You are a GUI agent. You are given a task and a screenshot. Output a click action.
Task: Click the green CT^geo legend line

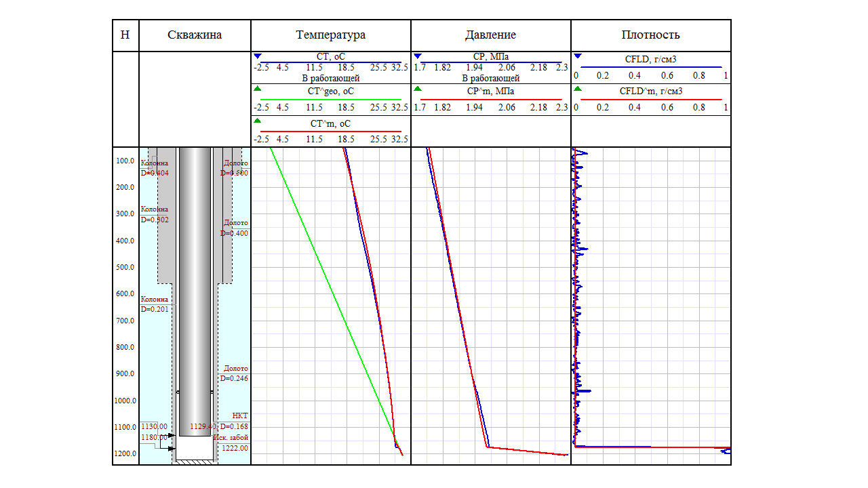330,99
